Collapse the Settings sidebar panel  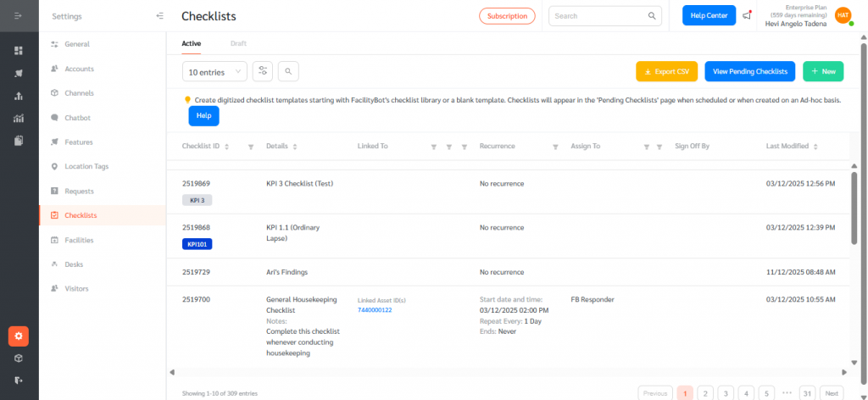tap(160, 16)
